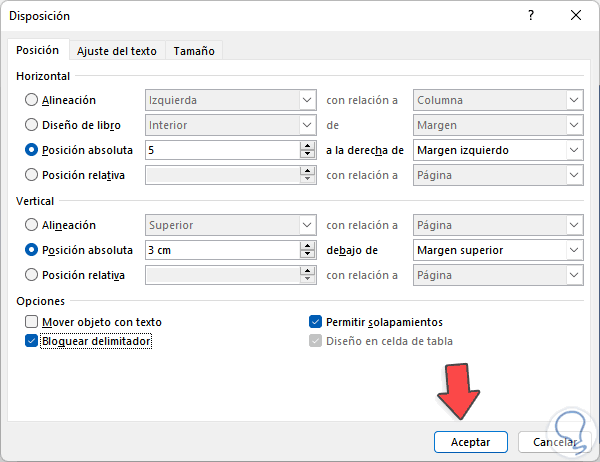
Task: Decrease vertical absolute position spinner down arrow
Action: click(x=307, y=254)
